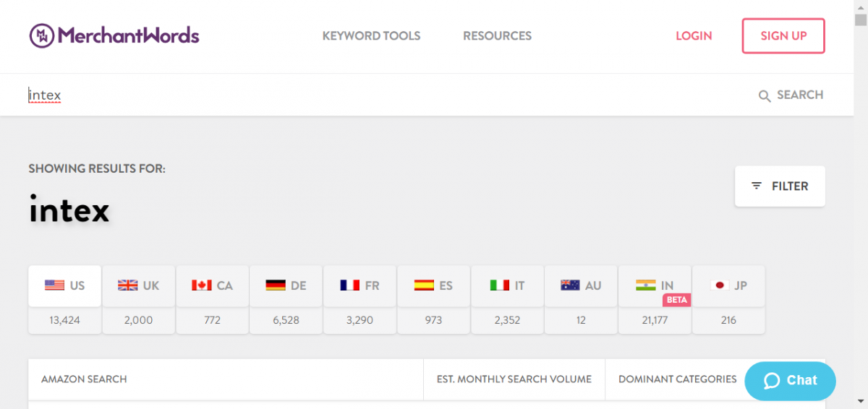The width and height of the screenshot is (868, 409).
Task: Switch to the DE marketplace tab
Action: [x=286, y=285]
